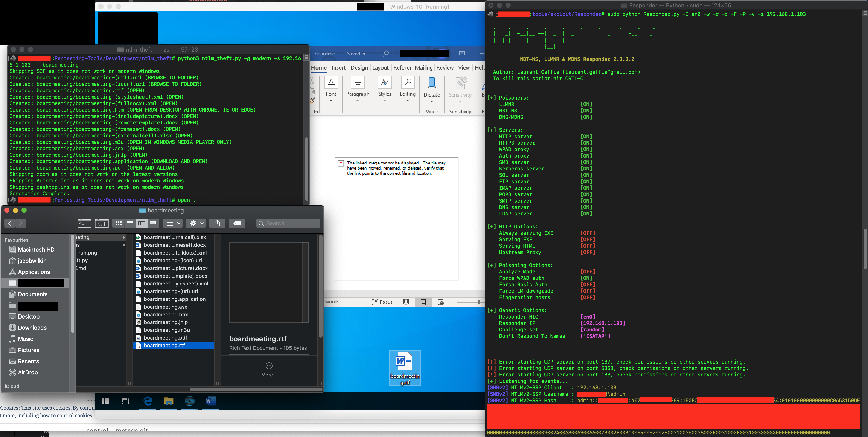
Task: Expand the Paragraph dropdown
Action: click(358, 100)
